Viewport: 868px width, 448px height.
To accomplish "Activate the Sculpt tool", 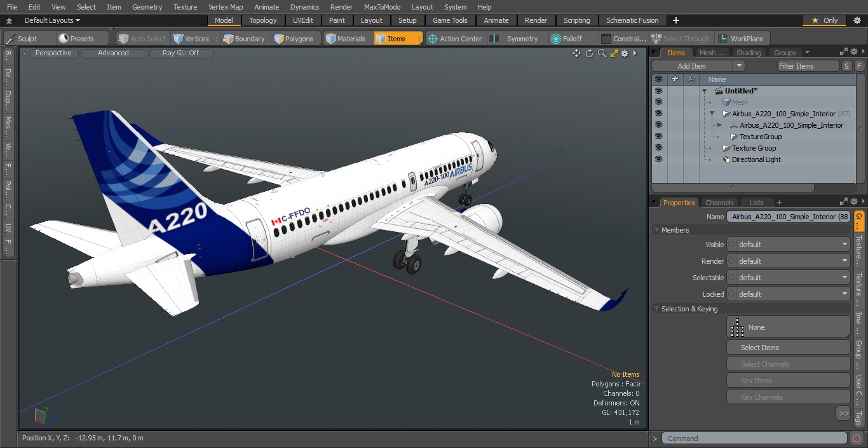I will point(22,39).
